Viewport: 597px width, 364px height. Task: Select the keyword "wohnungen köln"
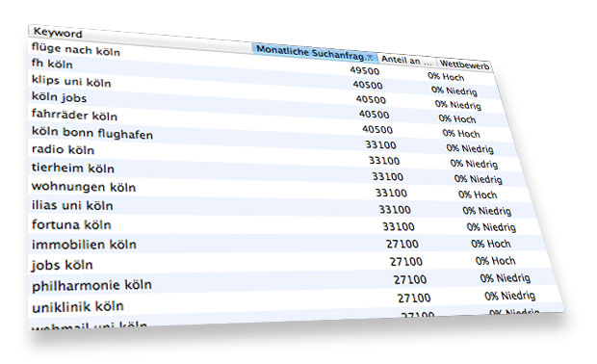point(84,187)
